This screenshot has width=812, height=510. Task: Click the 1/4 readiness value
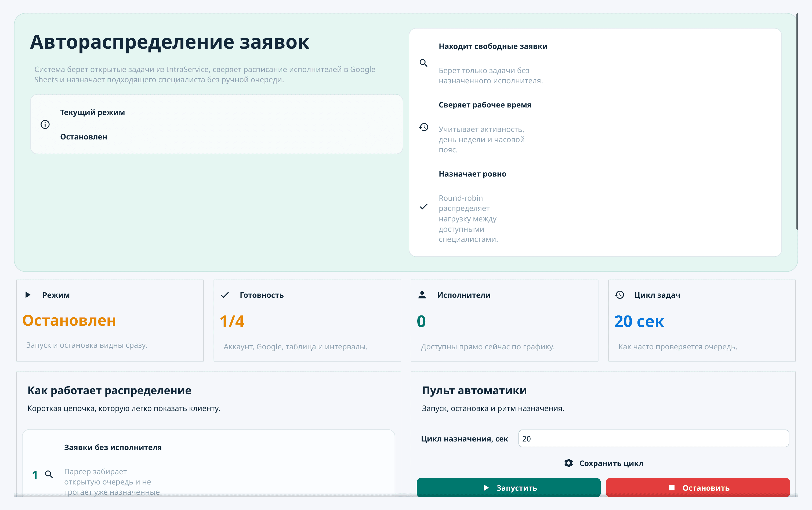pos(232,321)
